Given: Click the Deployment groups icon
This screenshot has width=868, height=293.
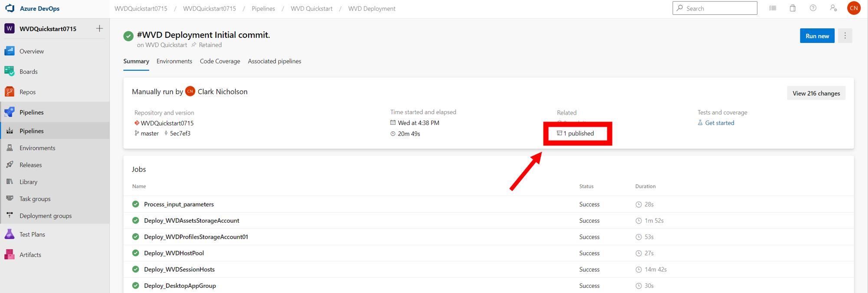Looking at the screenshot, I should coord(10,216).
